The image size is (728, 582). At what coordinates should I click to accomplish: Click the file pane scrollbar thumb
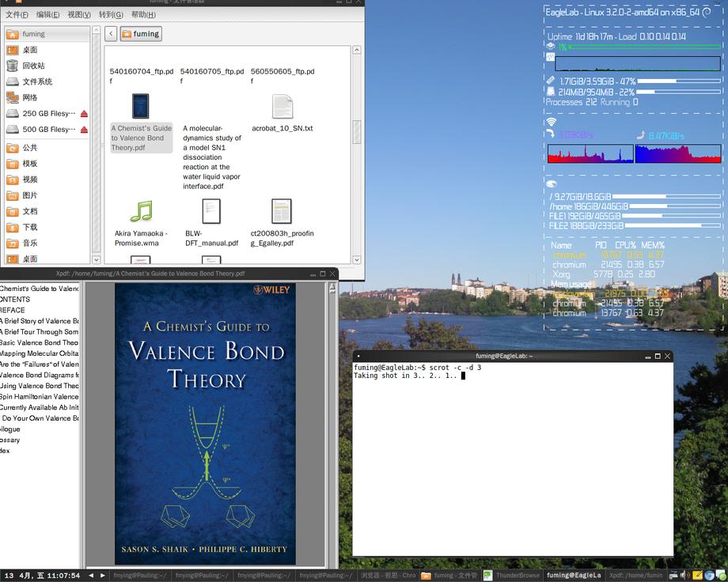pyautogui.click(x=357, y=132)
